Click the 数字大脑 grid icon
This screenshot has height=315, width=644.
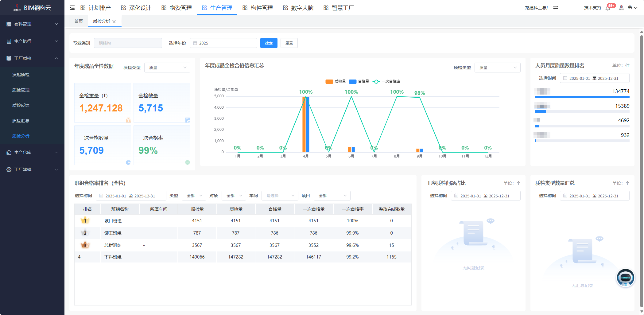(x=285, y=8)
